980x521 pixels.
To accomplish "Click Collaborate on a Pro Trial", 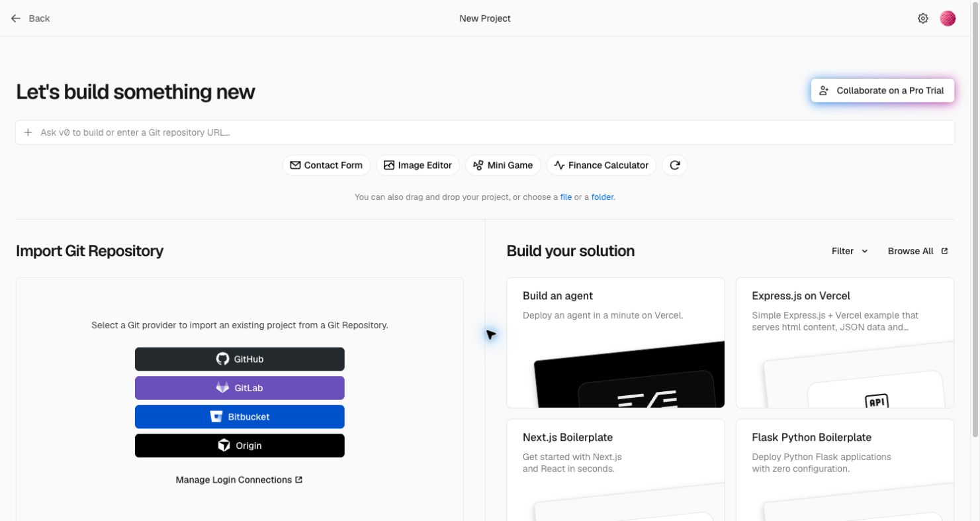I will coord(883,91).
